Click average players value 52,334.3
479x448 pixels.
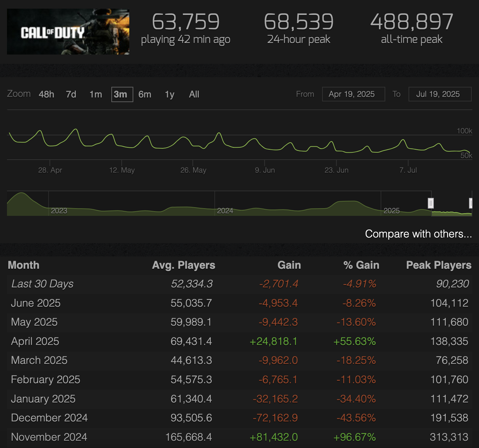point(192,284)
